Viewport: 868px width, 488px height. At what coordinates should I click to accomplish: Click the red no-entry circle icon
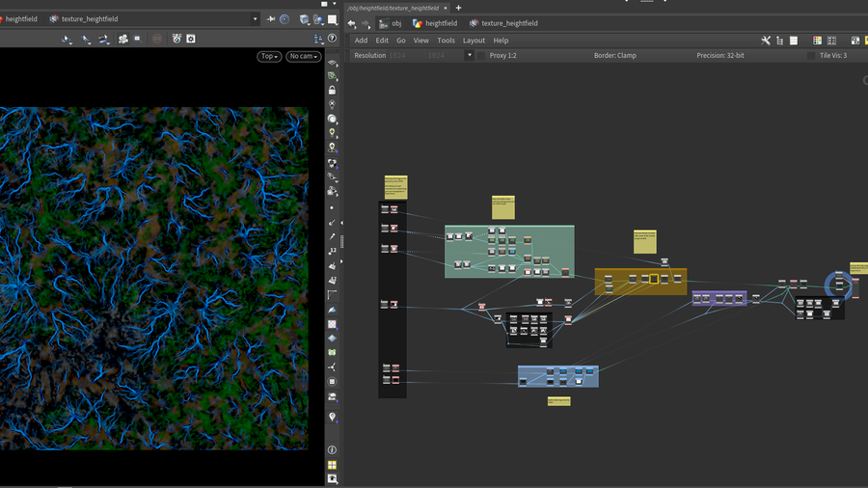(x=156, y=39)
